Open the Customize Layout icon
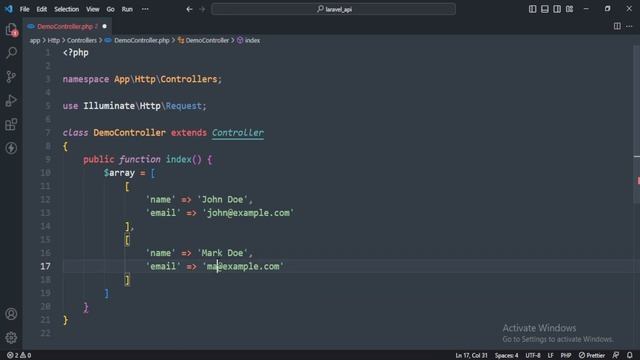The image size is (640, 360). click(569, 9)
